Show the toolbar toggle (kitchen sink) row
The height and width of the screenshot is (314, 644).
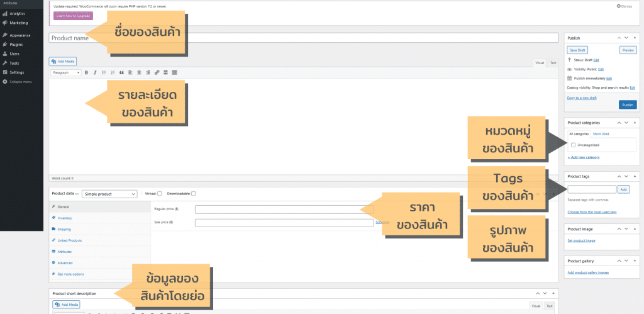click(x=174, y=72)
